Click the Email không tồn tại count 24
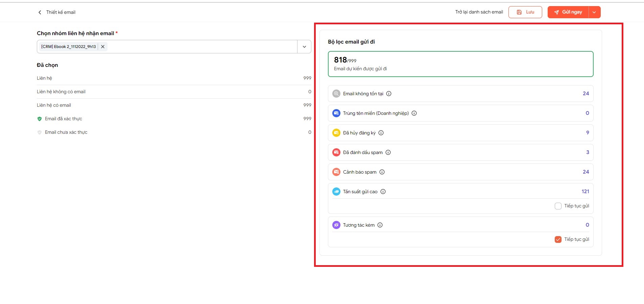 point(586,94)
